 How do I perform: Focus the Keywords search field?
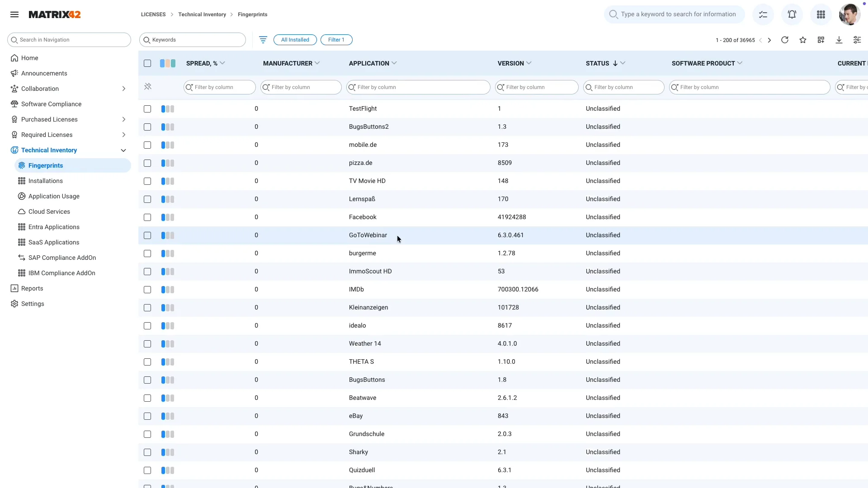pyautogui.click(x=193, y=40)
